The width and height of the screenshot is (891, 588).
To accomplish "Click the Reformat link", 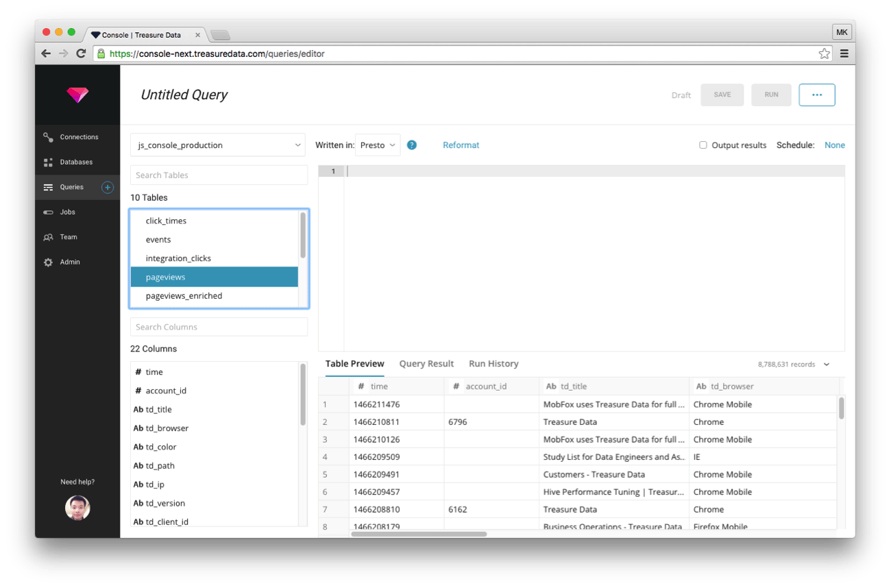I will (x=461, y=145).
